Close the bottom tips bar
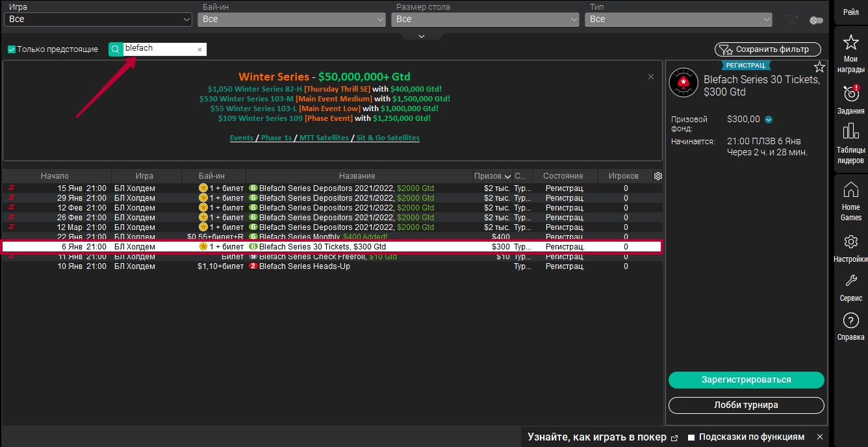This screenshot has height=447, width=868. (820, 437)
